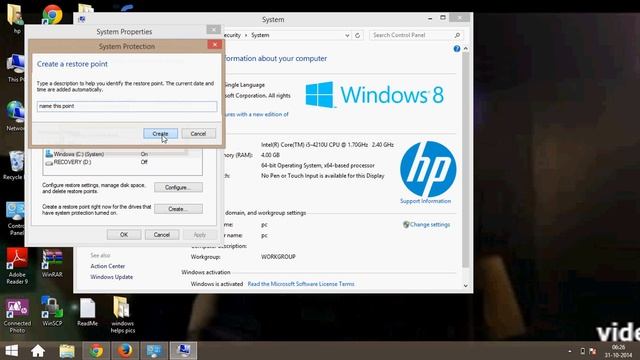
Task: Click the restore point description text field
Action: 127,106
